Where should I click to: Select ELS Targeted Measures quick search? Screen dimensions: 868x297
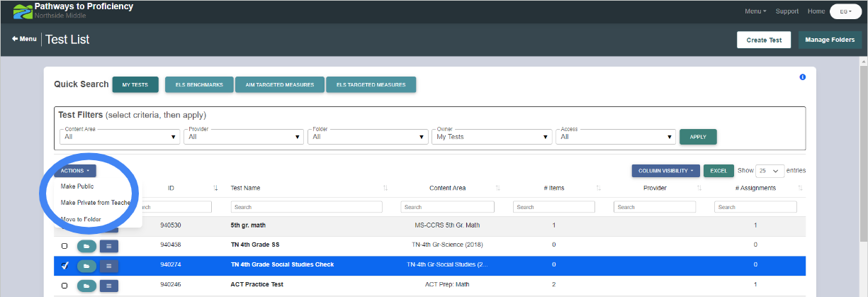point(371,85)
